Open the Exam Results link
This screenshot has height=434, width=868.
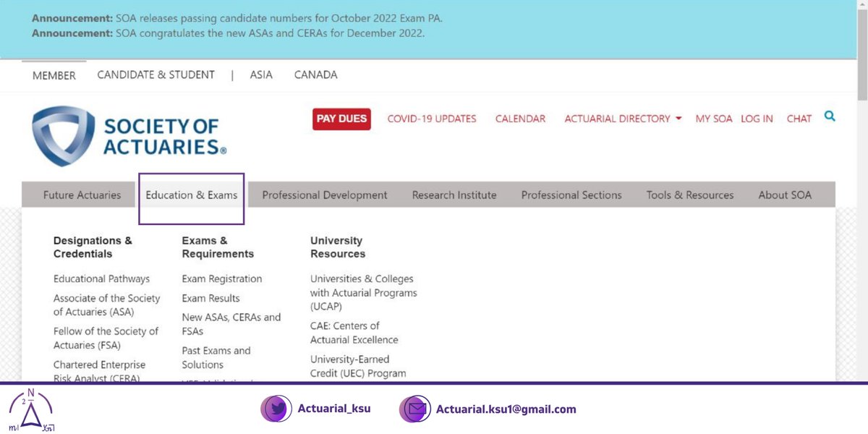pyautogui.click(x=210, y=298)
